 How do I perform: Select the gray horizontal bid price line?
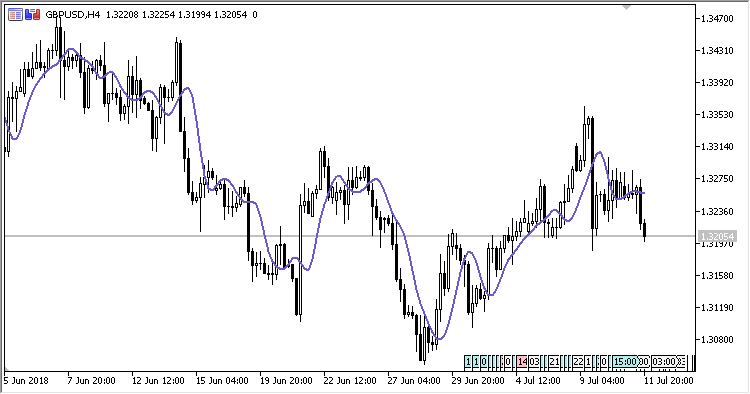click(349, 236)
